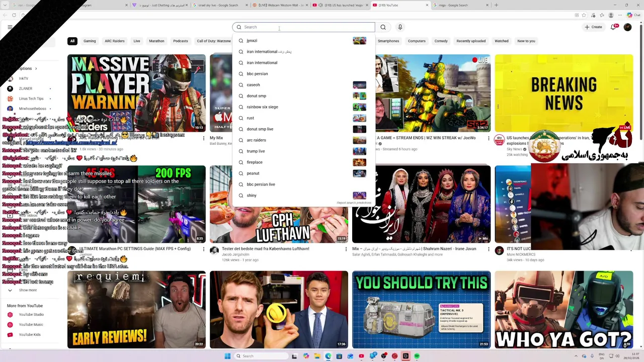Viewport: 644px width, 362px height.
Task: Select the 'Podcasts' filter chip
Action: [181, 41]
